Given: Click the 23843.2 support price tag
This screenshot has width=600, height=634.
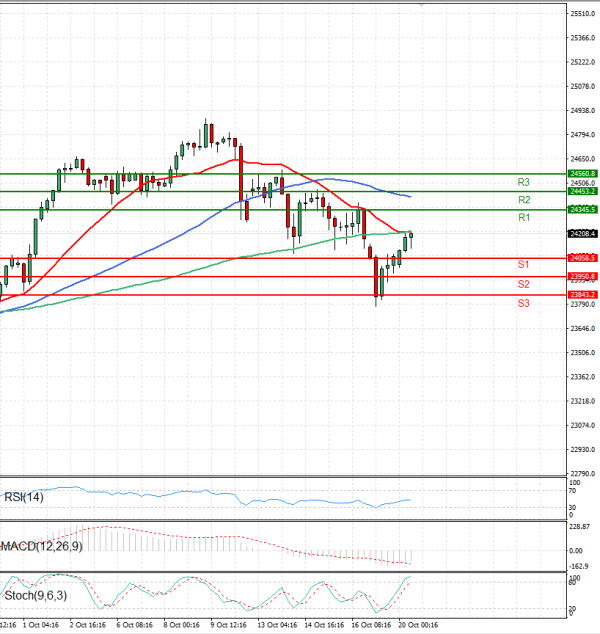Looking at the screenshot, I should [x=581, y=295].
